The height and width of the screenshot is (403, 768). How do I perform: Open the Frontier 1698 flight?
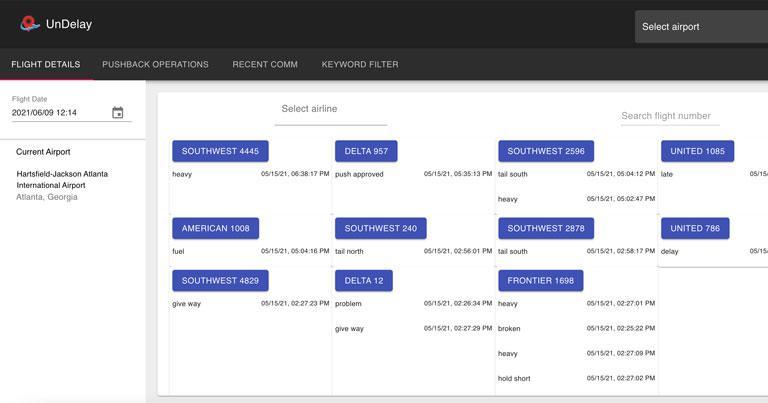pyautogui.click(x=541, y=281)
